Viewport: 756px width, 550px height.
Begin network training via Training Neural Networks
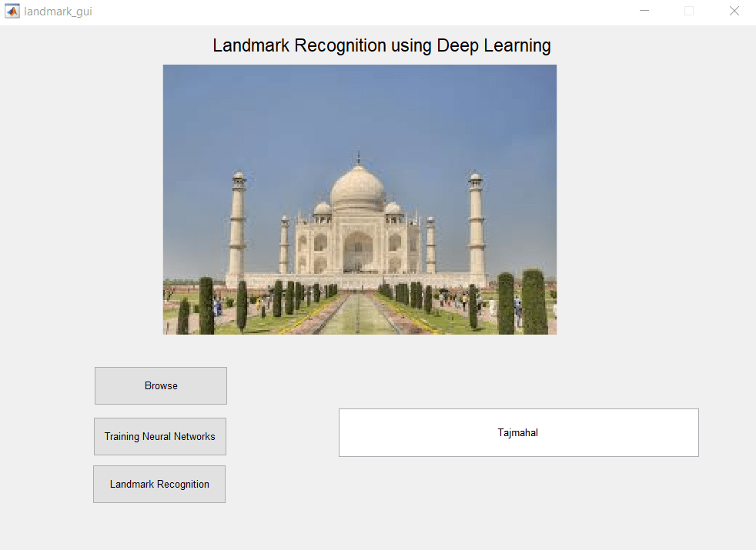(x=159, y=436)
